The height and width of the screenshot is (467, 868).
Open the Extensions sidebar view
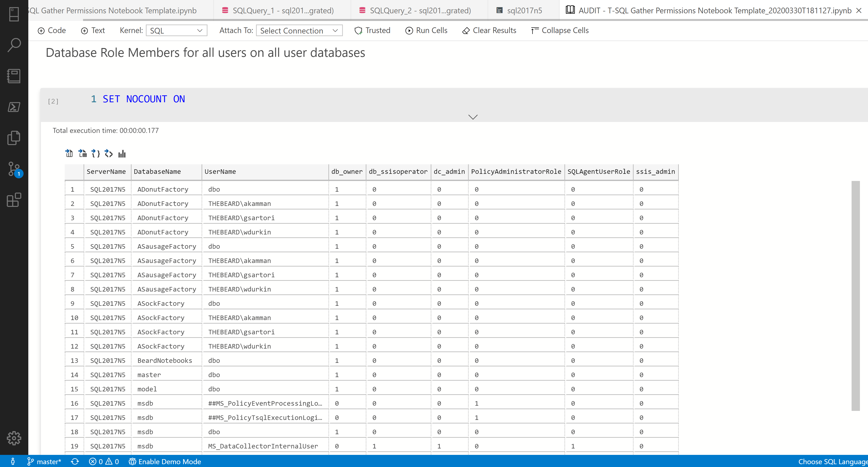pos(14,200)
